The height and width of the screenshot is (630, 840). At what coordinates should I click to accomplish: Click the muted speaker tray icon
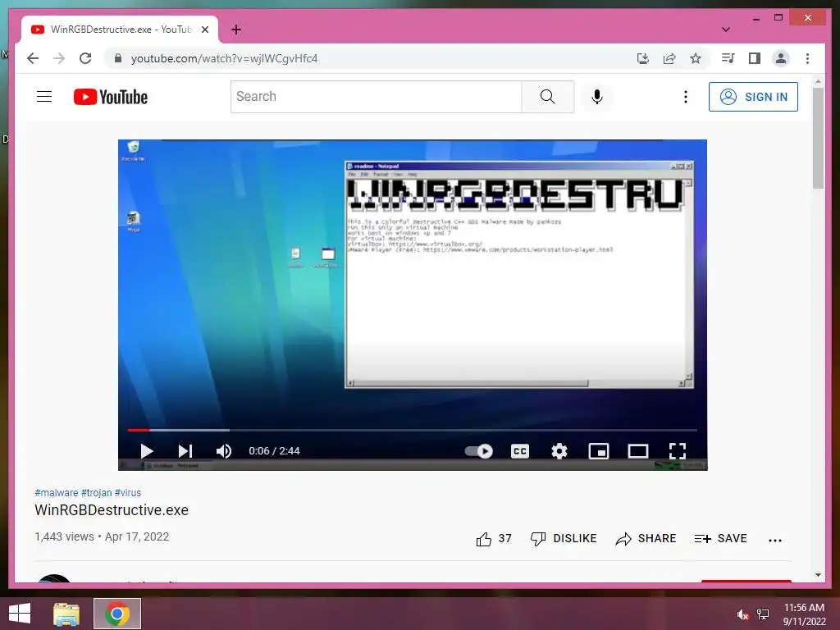742,614
